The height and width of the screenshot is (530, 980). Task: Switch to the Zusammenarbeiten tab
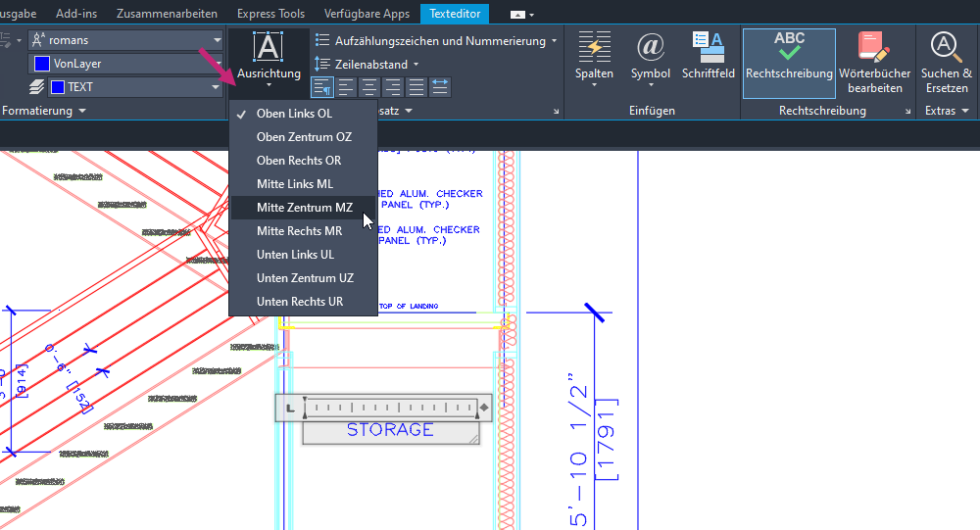pos(167,13)
